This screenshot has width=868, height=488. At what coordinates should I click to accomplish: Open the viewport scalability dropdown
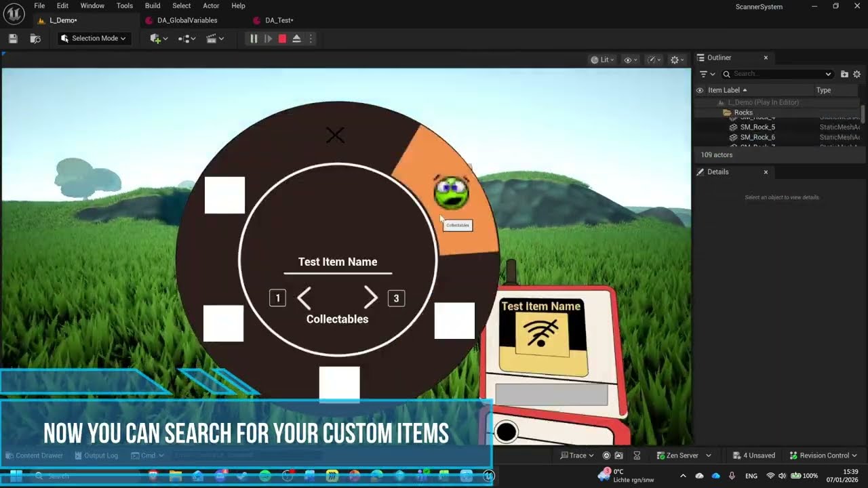click(654, 60)
